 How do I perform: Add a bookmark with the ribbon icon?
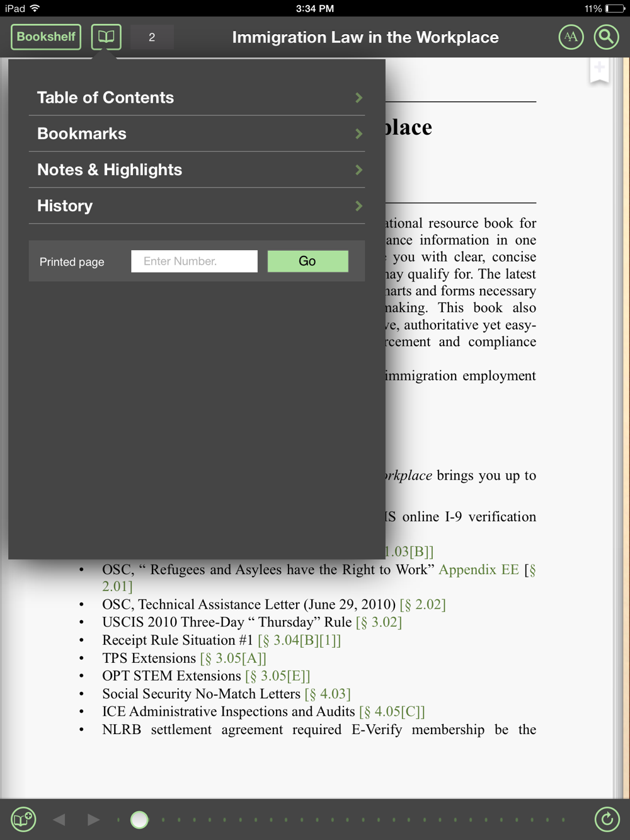599,71
